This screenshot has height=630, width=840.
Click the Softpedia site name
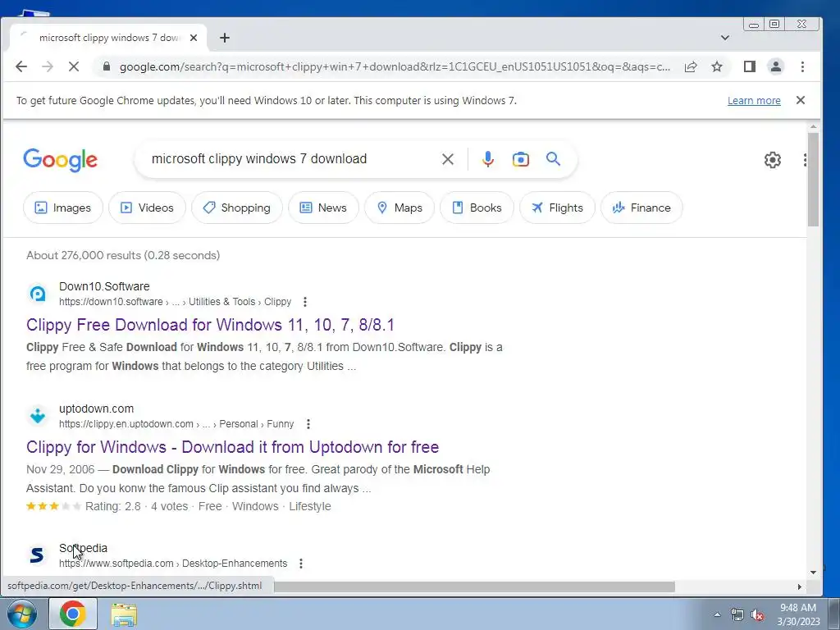coord(83,548)
